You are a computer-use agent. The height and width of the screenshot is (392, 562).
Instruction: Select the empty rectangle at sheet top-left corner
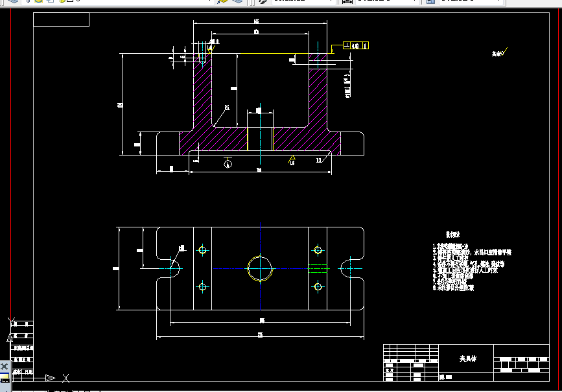[x=62, y=19]
